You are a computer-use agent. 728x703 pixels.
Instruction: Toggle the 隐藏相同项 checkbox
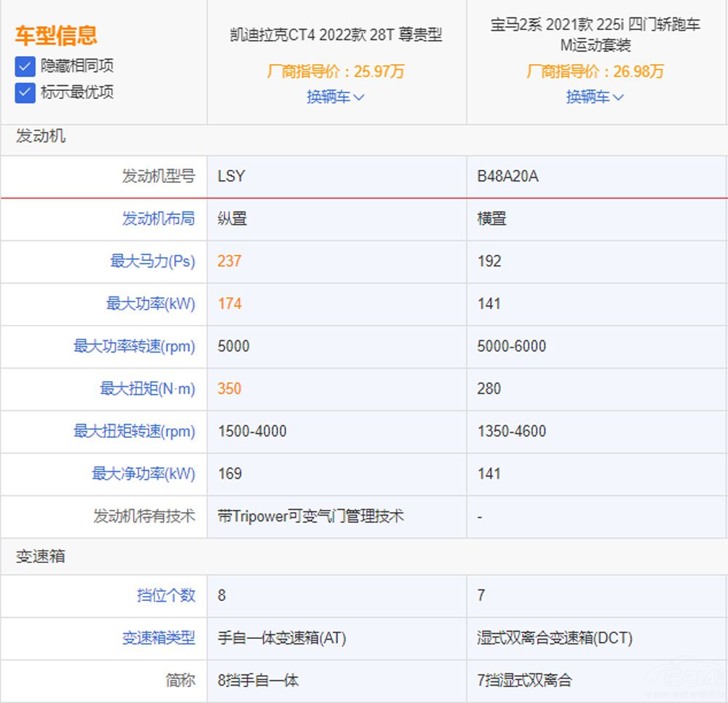tap(25, 66)
